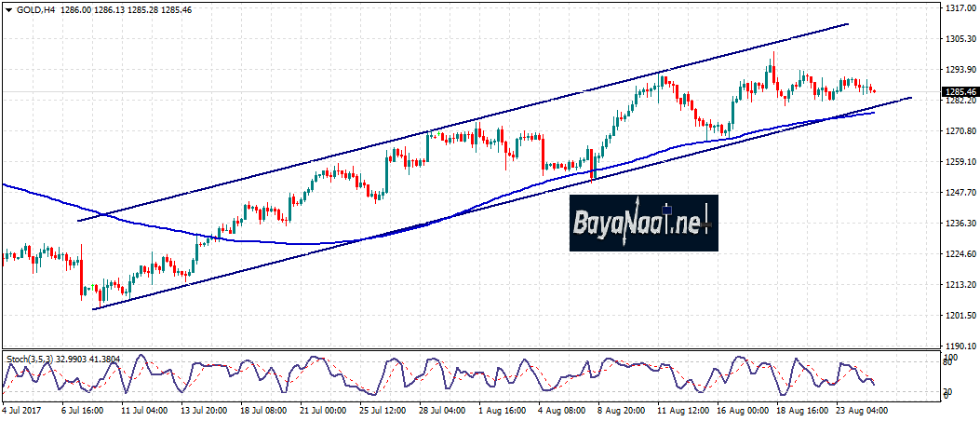Click the 1317.00 price axis label

coord(960,8)
